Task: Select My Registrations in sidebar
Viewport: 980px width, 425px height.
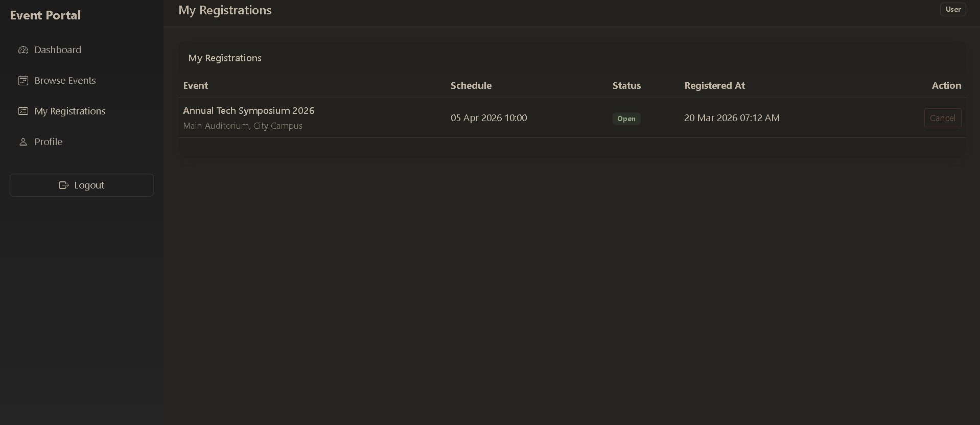Action: coord(82,111)
